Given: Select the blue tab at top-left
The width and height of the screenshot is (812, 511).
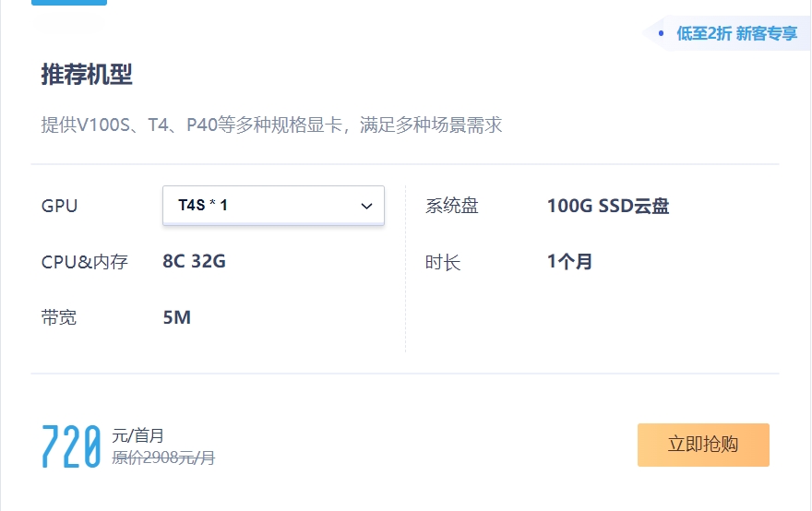Looking at the screenshot, I should pos(69,3).
